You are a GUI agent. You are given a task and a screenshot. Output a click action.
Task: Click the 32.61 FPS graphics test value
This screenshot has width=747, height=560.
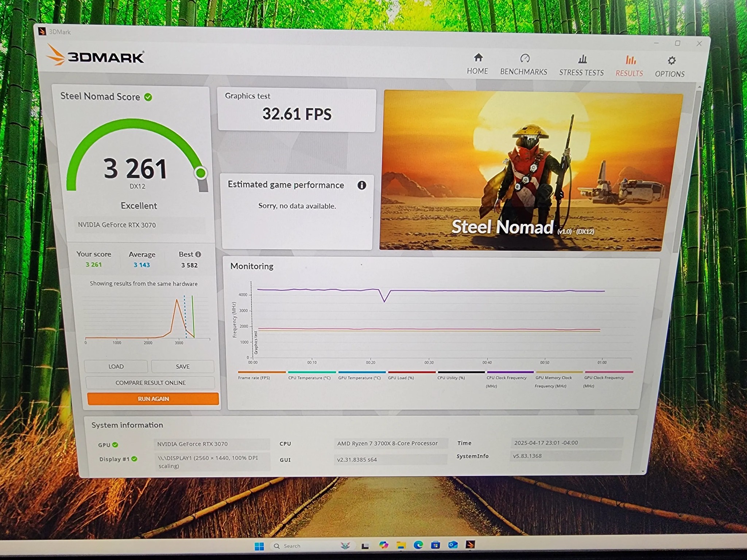(x=297, y=114)
